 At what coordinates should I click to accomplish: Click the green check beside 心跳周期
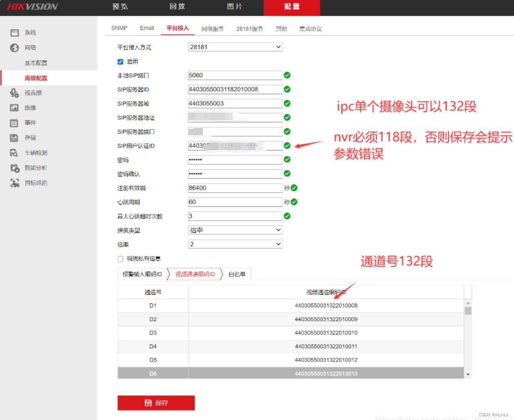click(x=294, y=202)
